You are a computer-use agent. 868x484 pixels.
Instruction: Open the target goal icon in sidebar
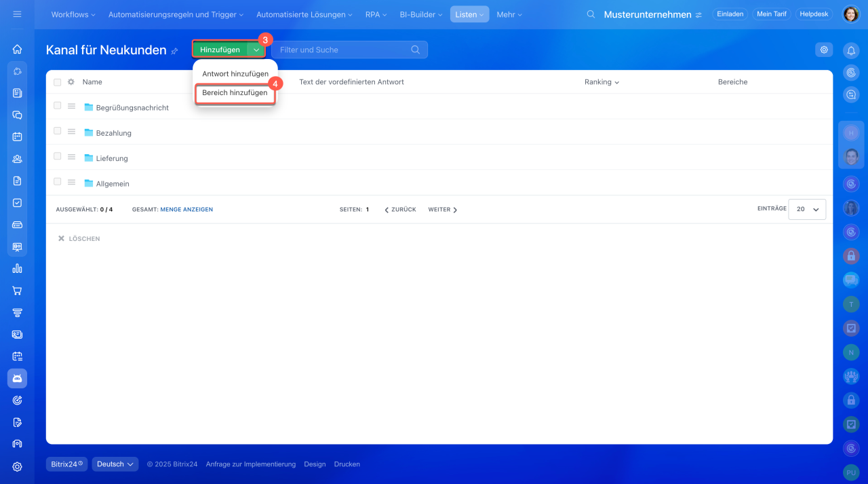point(17,401)
